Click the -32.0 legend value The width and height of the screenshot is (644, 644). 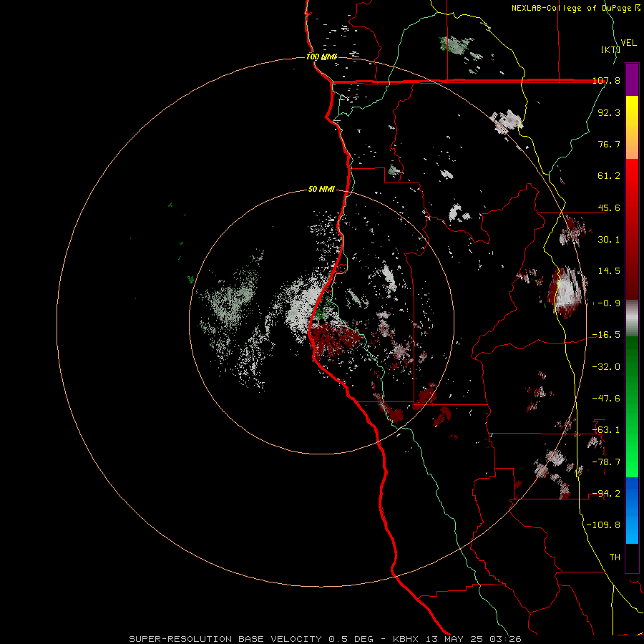(606, 367)
